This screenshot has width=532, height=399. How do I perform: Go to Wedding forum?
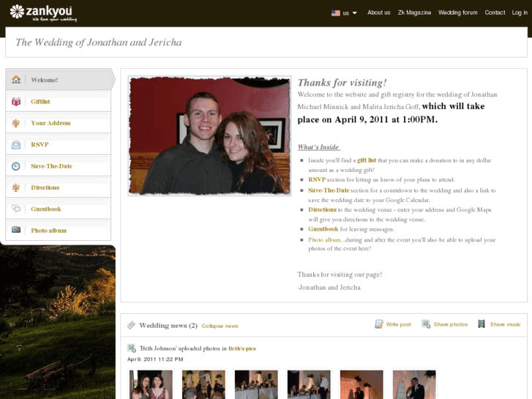(457, 12)
